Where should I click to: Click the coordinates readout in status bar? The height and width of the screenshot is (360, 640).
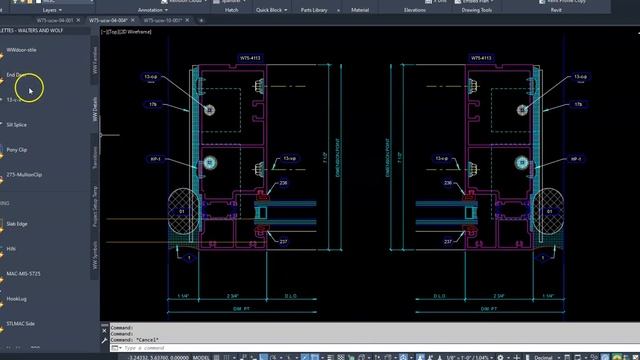(158, 358)
